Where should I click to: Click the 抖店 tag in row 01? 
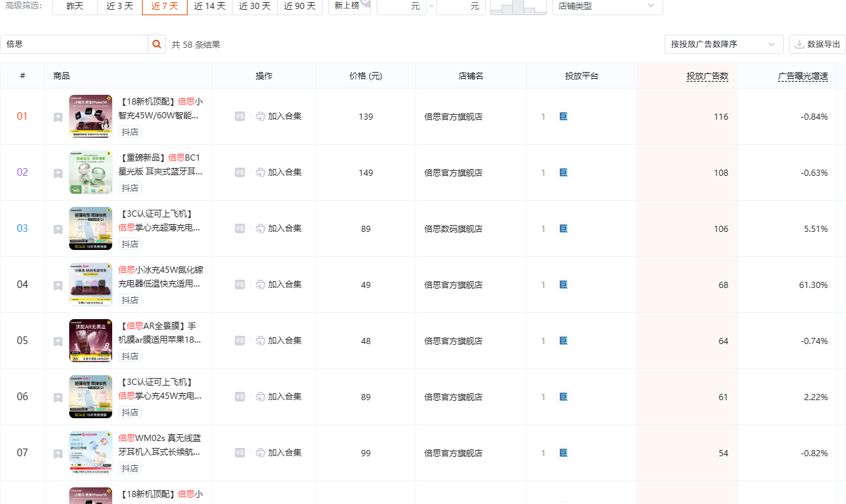click(x=130, y=132)
